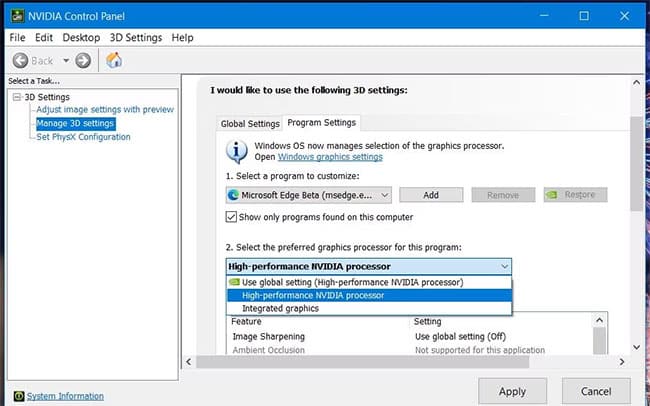Collapse the preferred graphics processor dropdown
This screenshot has width=650, height=406.
tap(504, 266)
